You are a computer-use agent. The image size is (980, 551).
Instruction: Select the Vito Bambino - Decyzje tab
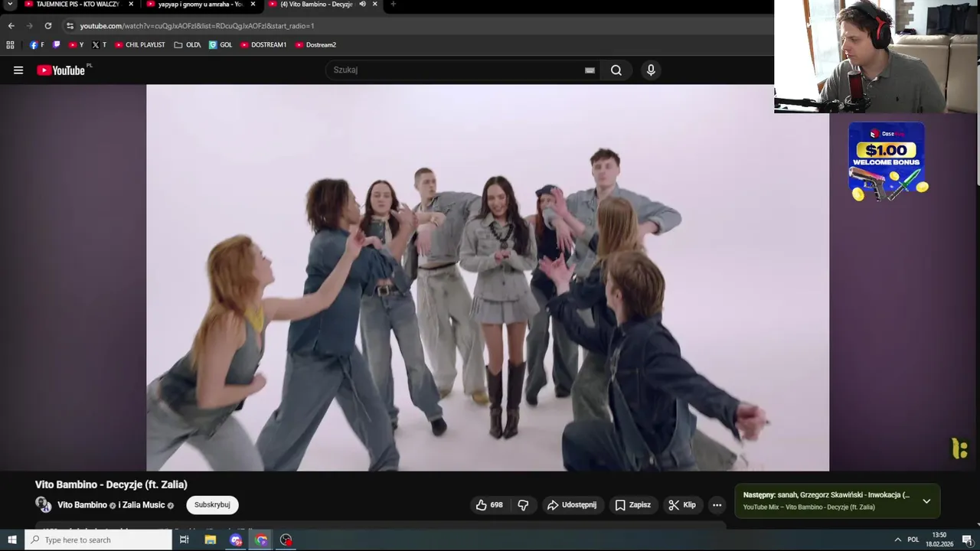(x=322, y=5)
